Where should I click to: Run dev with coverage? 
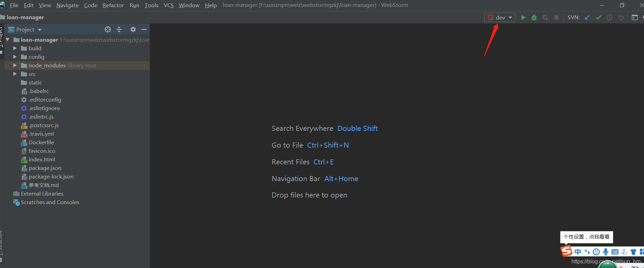[545, 17]
